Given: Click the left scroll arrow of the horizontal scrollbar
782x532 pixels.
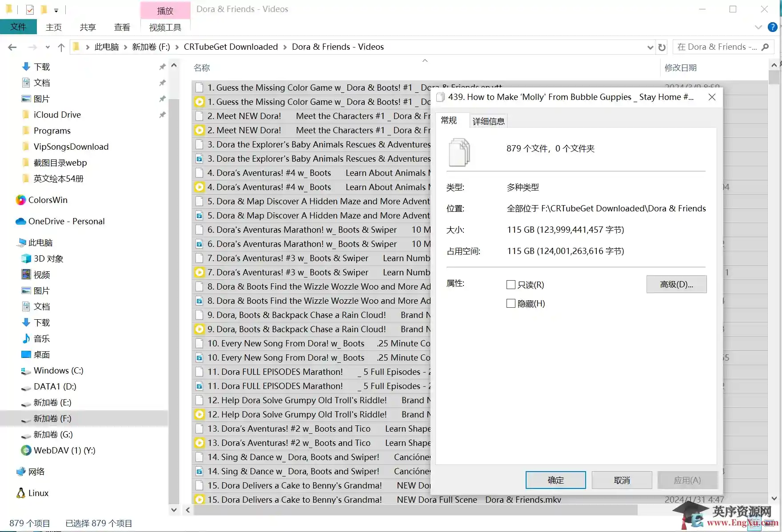Looking at the screenshot, I should click(188, 510).
